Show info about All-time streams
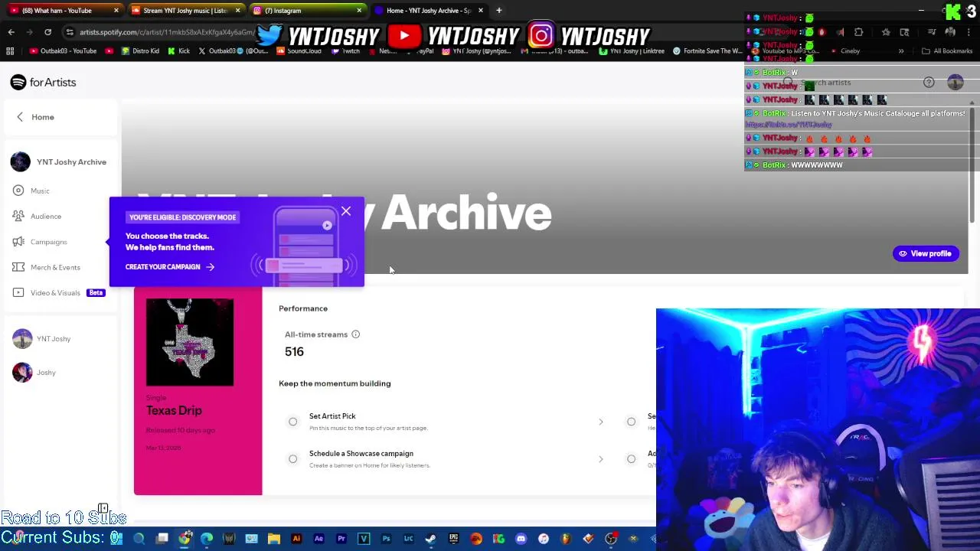The width and height of the screenshot is (980, 551). (355, 334)
